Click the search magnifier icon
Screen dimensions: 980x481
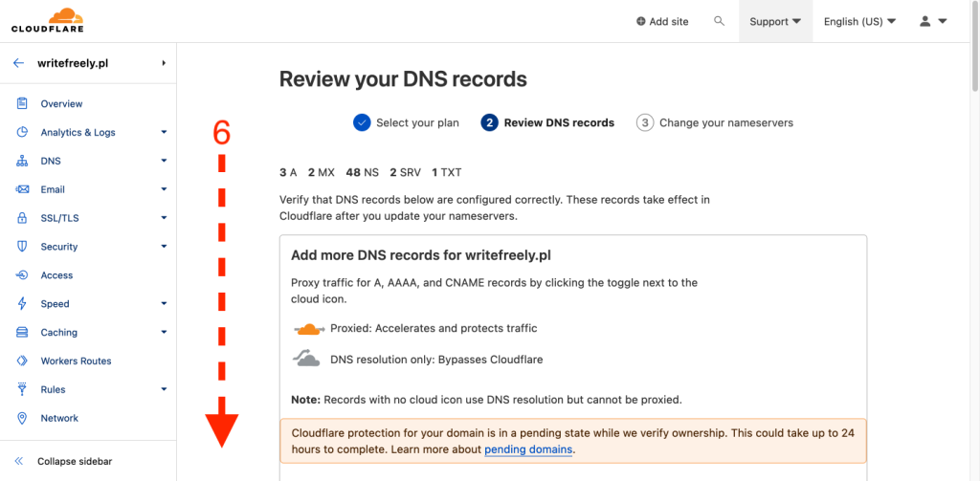pyautogui.click(x=720, y=21)
